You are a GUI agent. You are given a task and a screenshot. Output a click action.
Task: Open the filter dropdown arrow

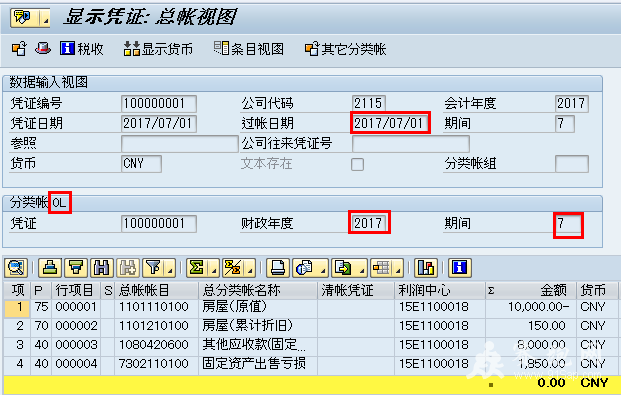(x=170, y=268)
